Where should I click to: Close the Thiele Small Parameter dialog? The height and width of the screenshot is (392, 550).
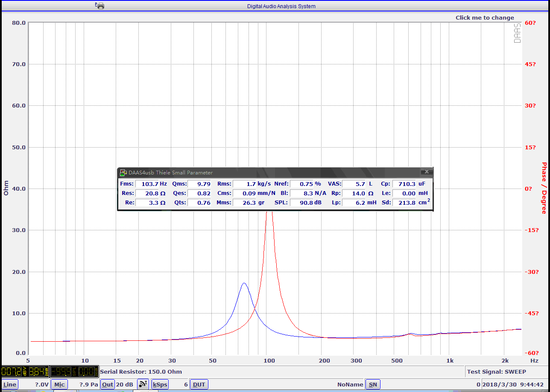426,172
